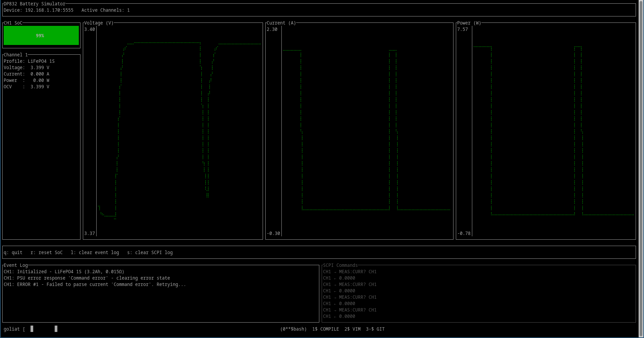Image resolution: width=644 pixels, height=338 pixels.
Task: Click 'l: clear event log' command
Action: [x=95, y=252]
